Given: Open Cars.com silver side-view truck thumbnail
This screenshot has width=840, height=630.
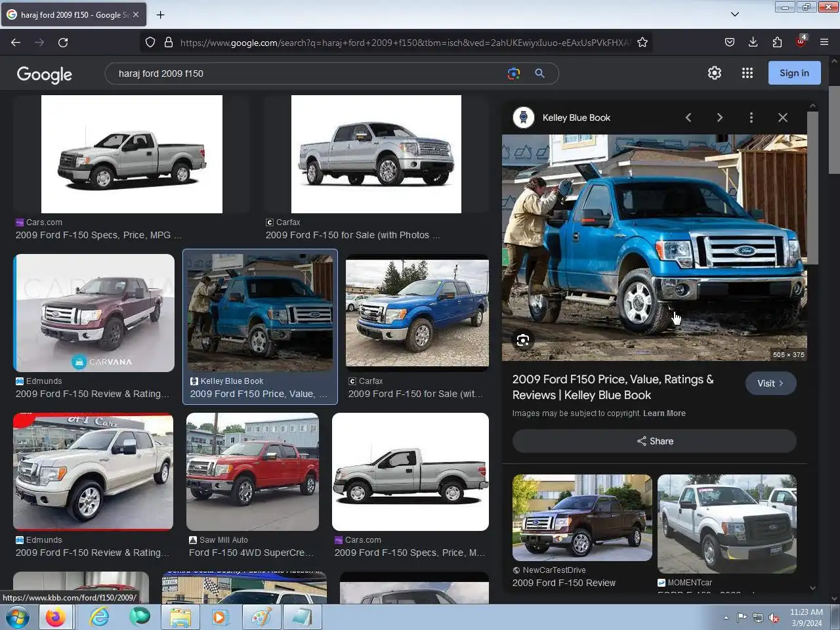Looking at the screenshot, I should click(x=410, y=472).
